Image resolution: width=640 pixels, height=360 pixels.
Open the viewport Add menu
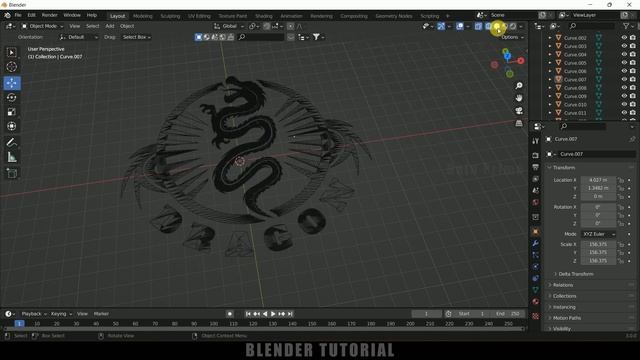click(110, 26)
